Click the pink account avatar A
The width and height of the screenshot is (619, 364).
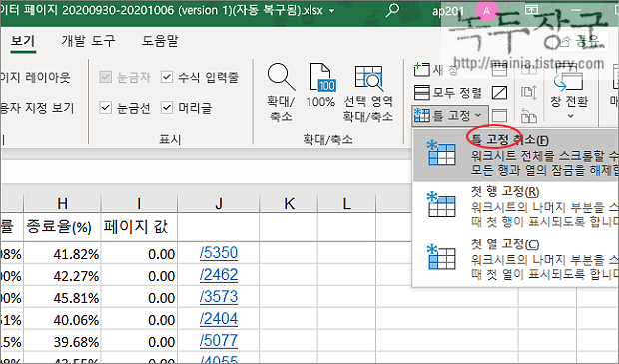tap(486, 11)
